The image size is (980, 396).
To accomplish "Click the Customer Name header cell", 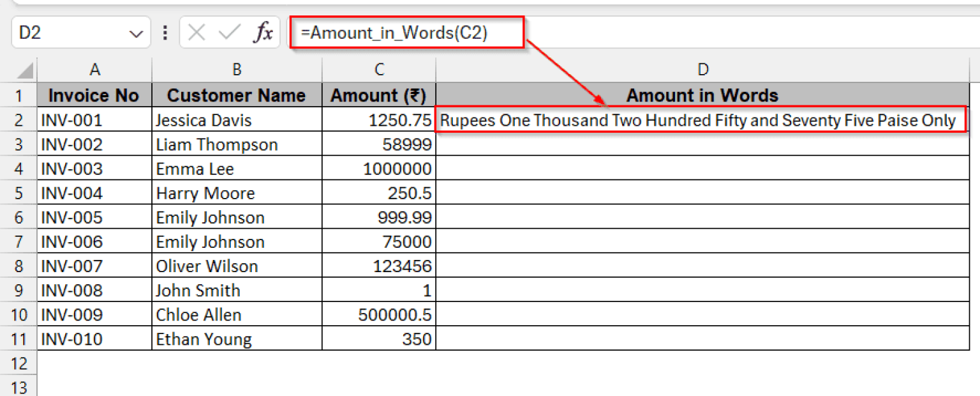I will tap(237, 95).
